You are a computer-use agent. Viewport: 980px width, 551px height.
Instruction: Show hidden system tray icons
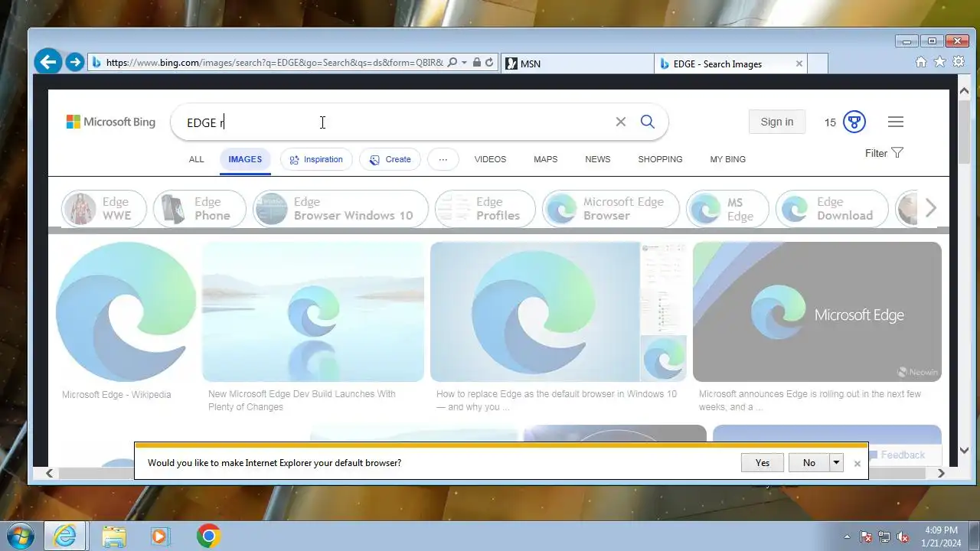tap(847, 536)
